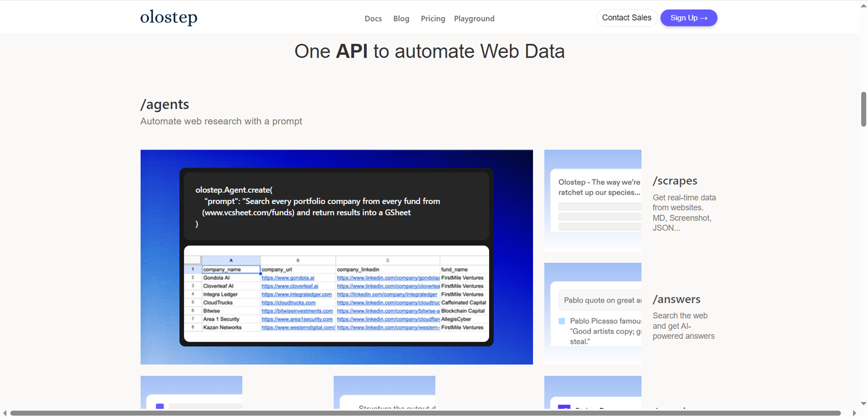Open the /scrapes feature link
The image size is (868, 417).
(675, 180)
